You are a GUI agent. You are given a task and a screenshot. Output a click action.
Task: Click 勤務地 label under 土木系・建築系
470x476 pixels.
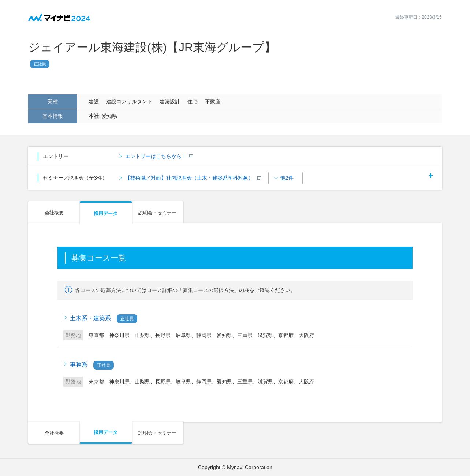pos(73,335)
